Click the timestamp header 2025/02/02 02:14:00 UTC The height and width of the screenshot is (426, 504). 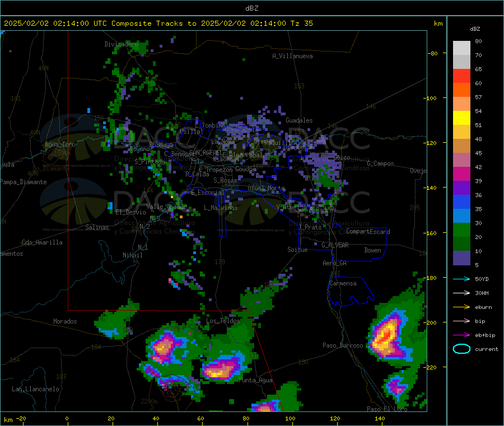[x=55, y=23]
